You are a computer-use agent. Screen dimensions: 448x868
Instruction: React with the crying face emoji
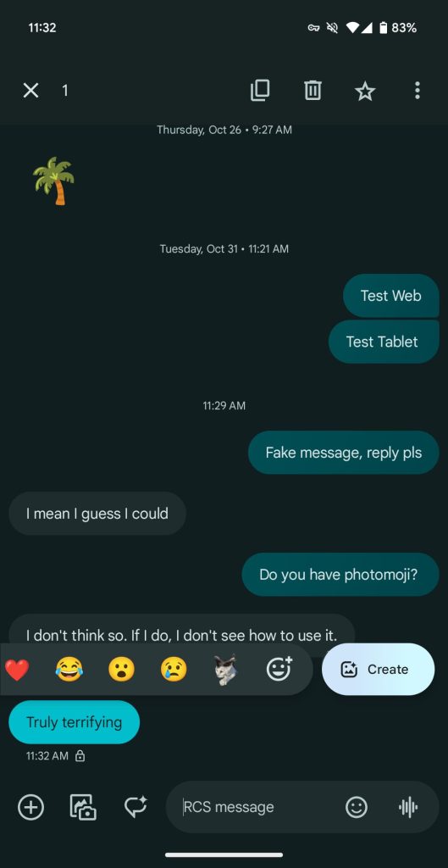[174, 670]
